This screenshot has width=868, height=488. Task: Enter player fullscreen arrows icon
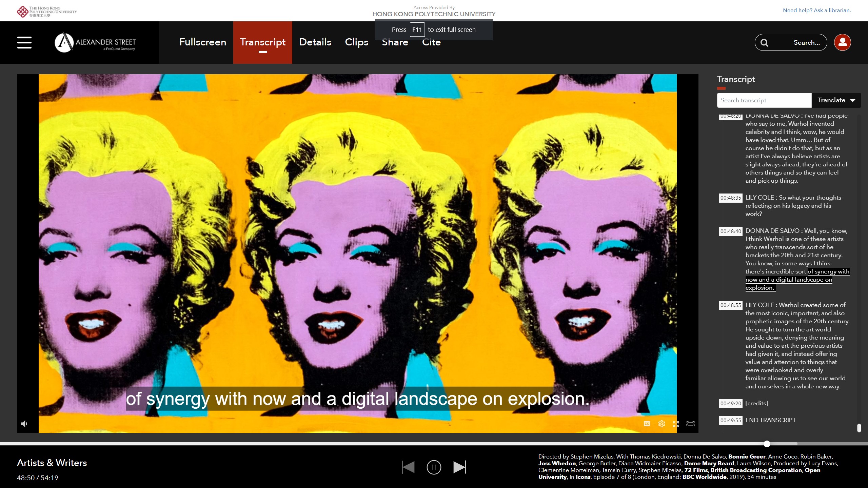pos(676,424)
